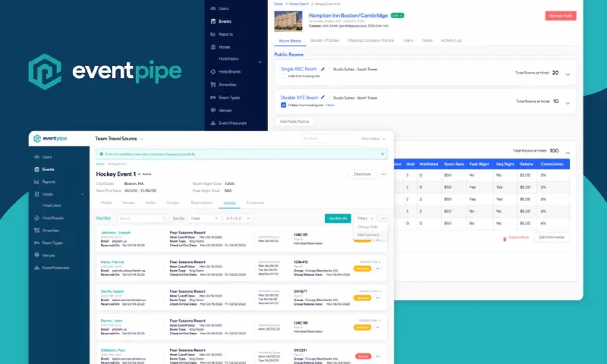Click the Delete Block trash icon
The image size is (607, 364).
(505, 239)
